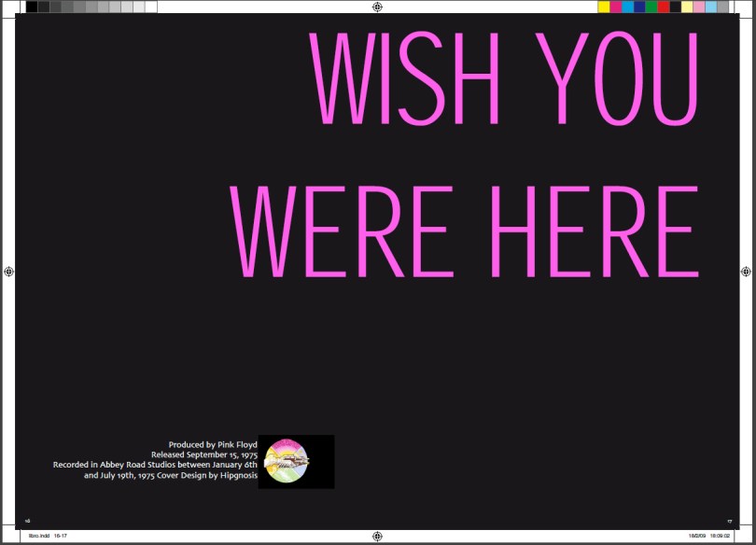Select the white swatch in grayscale bar
Image resolution: width=756 pixels, height=545 pixels.
pos(151,7)
